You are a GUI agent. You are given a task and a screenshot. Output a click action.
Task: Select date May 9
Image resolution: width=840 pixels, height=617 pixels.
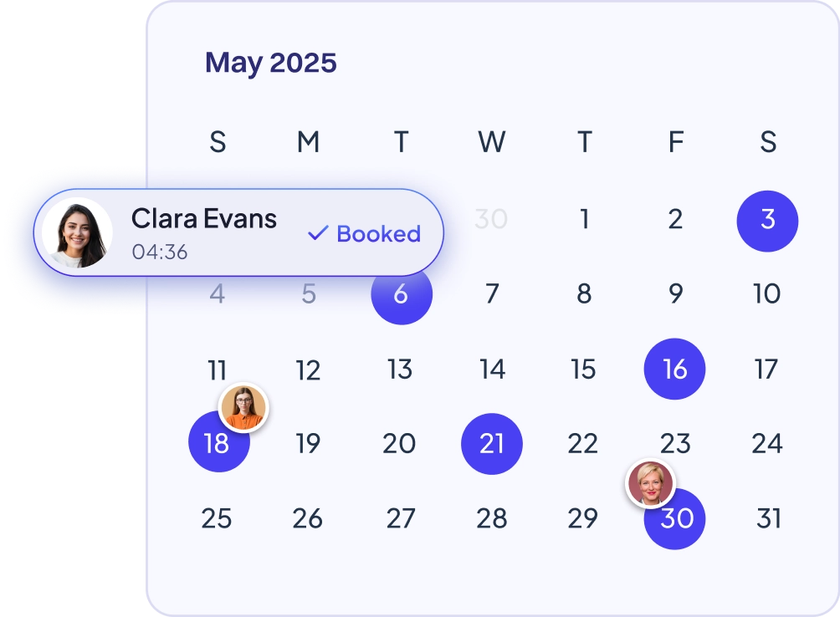click(675, 293)
